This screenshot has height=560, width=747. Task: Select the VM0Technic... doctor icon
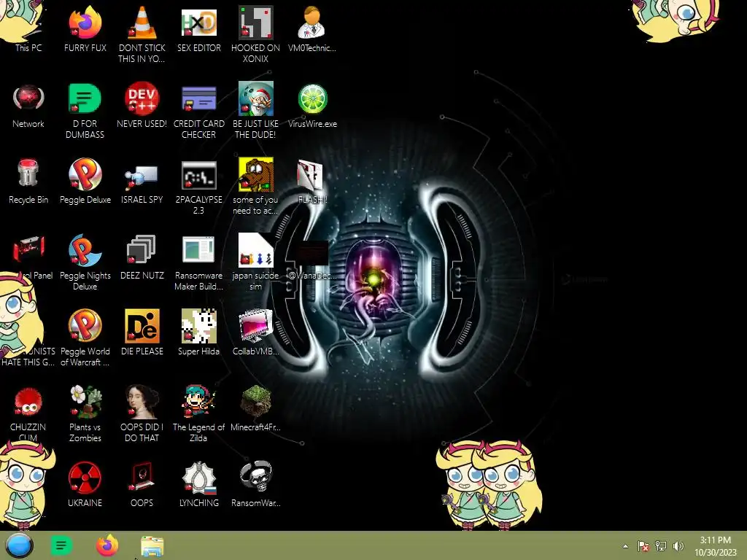(x=312, y=28)
